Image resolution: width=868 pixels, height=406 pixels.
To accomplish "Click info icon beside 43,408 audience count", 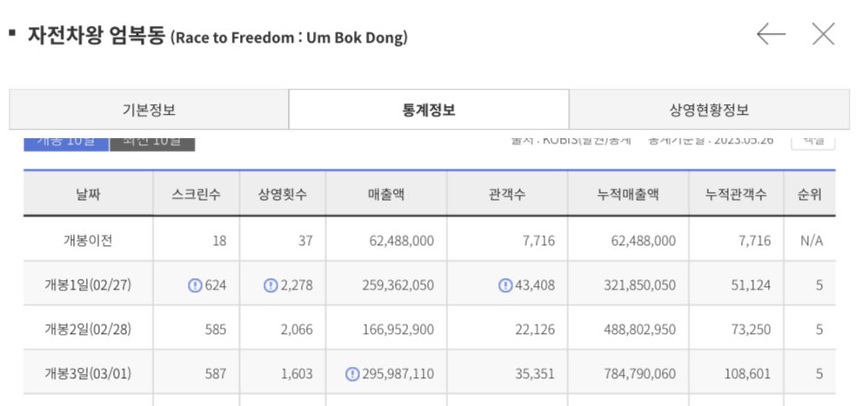I will tap(505, 285).
